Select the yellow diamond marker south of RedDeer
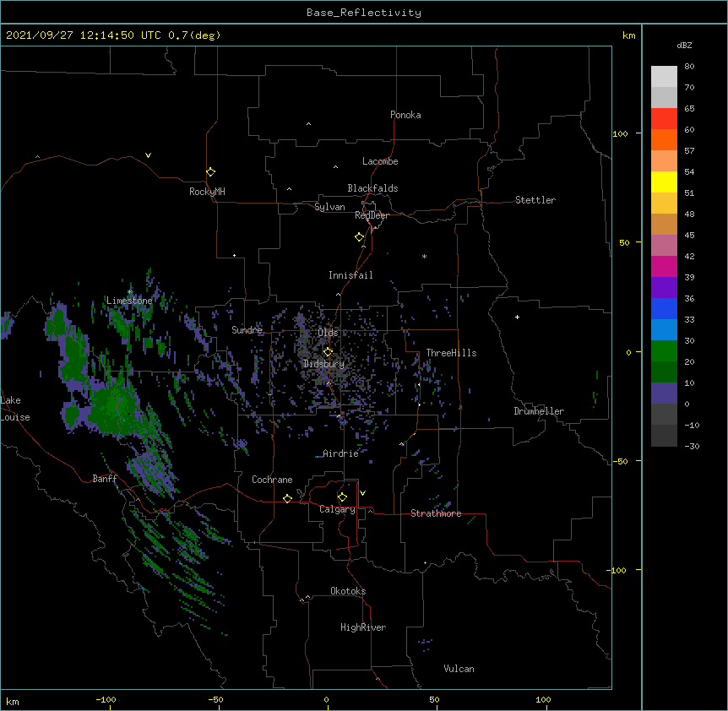The width and height of the screenshot is (728, 711). (x=360, y=237)
